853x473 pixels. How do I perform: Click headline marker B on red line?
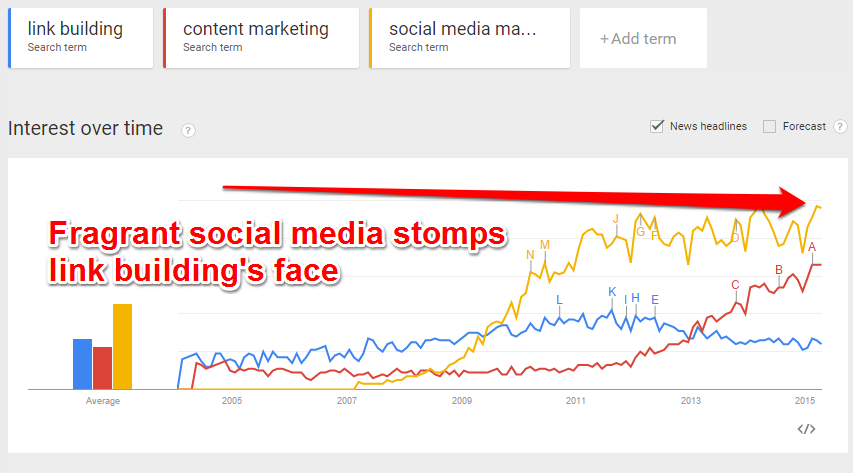point(779,269)
